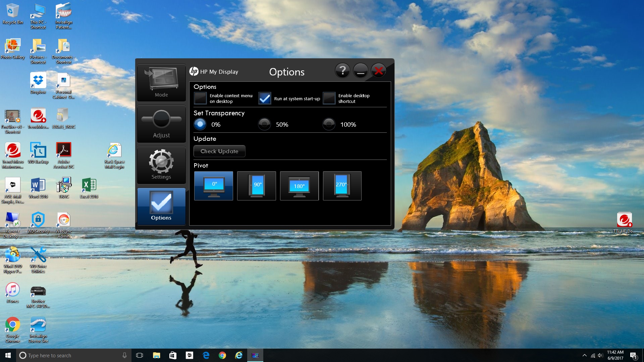Open the Settings gear panel

(x=161, y=165)
